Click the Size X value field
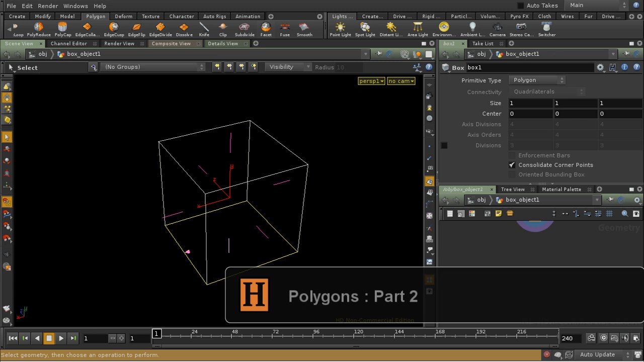The height and width of the screenshot is (362, 644). [x=530, y=103]
